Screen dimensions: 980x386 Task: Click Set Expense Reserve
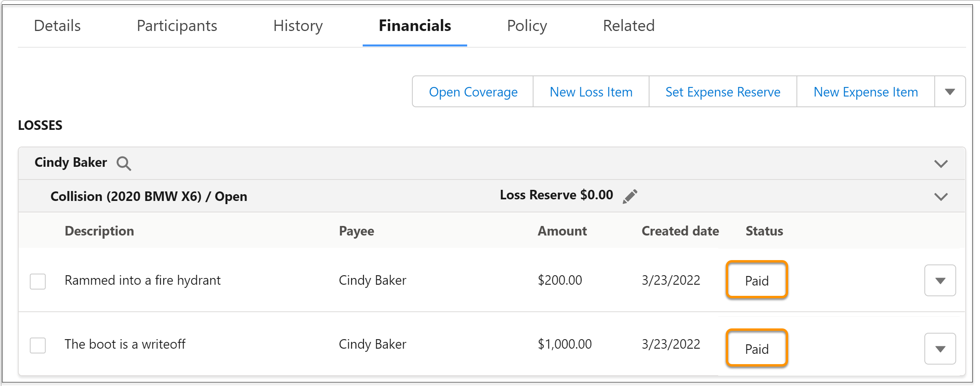point(723,92)
